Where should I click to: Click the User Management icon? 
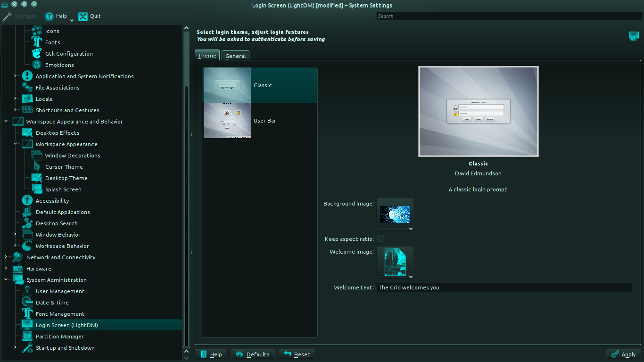point(27,291)
